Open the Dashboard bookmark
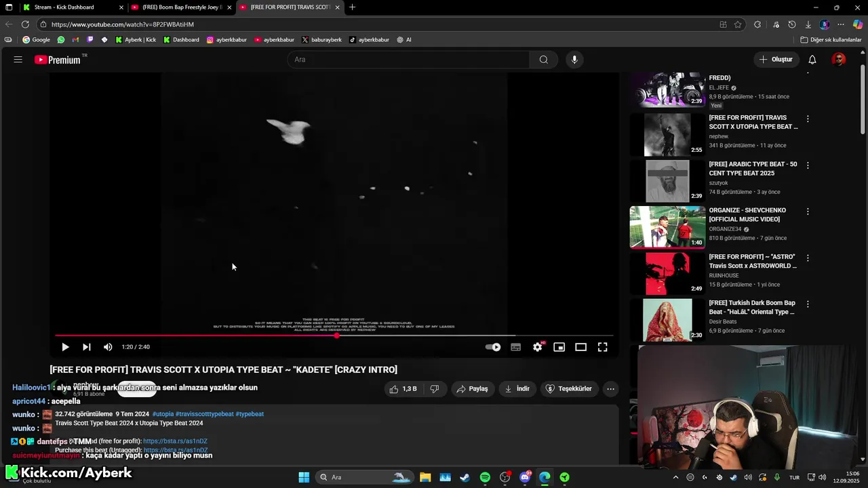Viewport: 868px width, 488px height. [x=181, y=40]
